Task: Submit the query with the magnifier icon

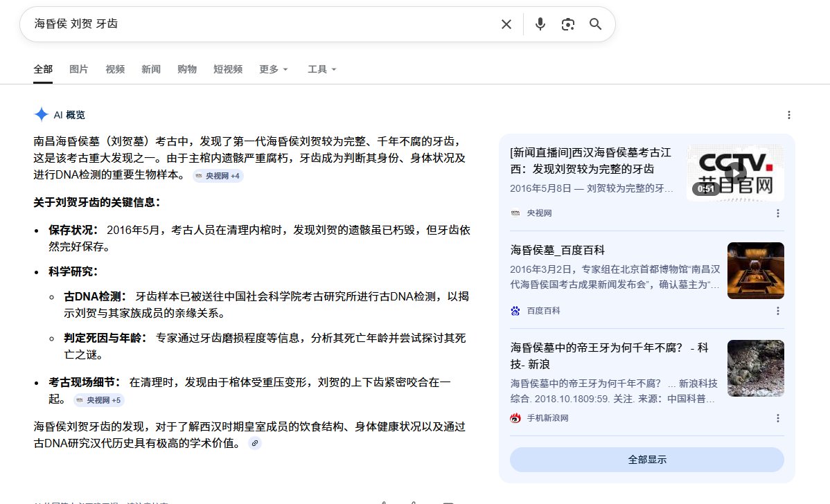Action: (x=596, y=24)
